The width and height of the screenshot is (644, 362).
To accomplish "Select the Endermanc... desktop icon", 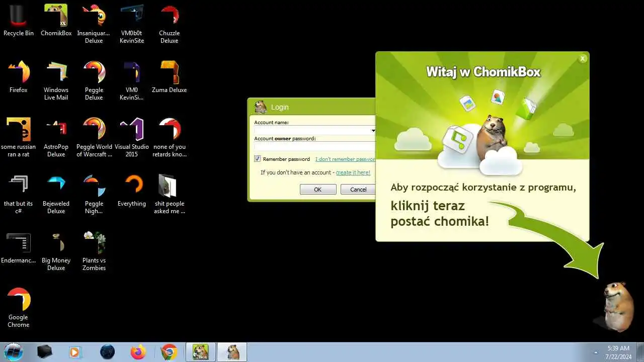I will 19,248.
